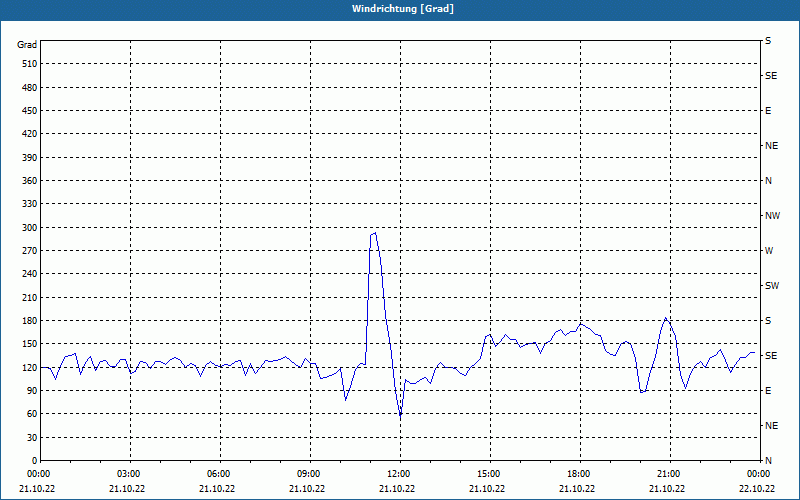Screen dimensions: 800x500
Task: Select the y-axis value 420
Action: click(x=30, y=134)
